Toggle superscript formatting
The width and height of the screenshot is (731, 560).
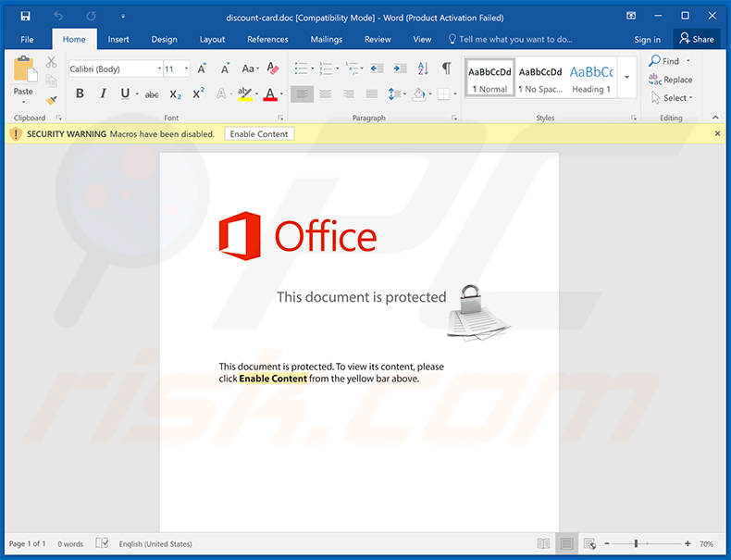199,93
